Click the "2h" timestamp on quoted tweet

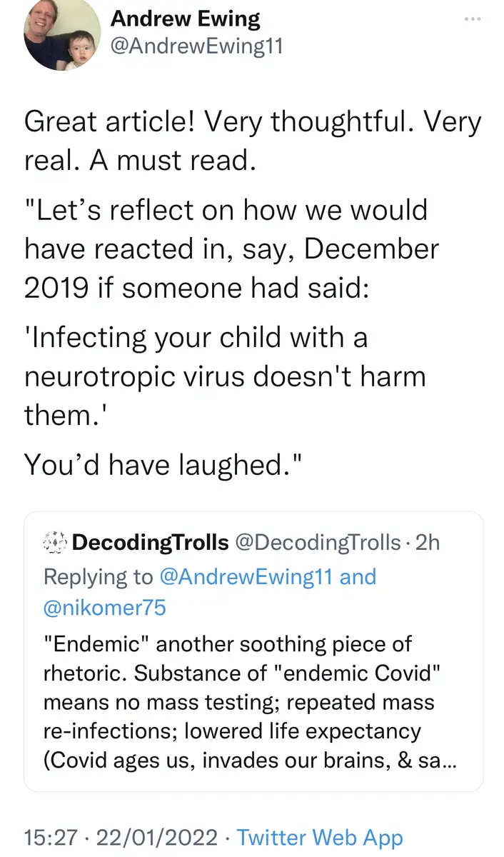(x=428, y=543)
